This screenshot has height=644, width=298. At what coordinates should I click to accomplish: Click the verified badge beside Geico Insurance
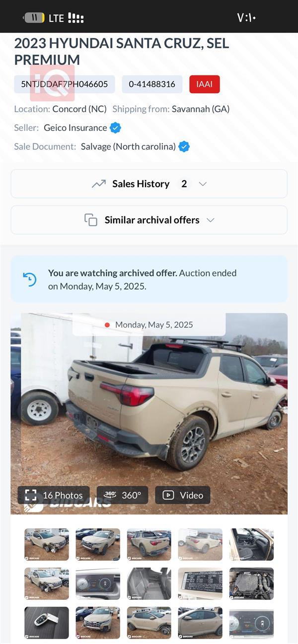[x=115, y=128]
